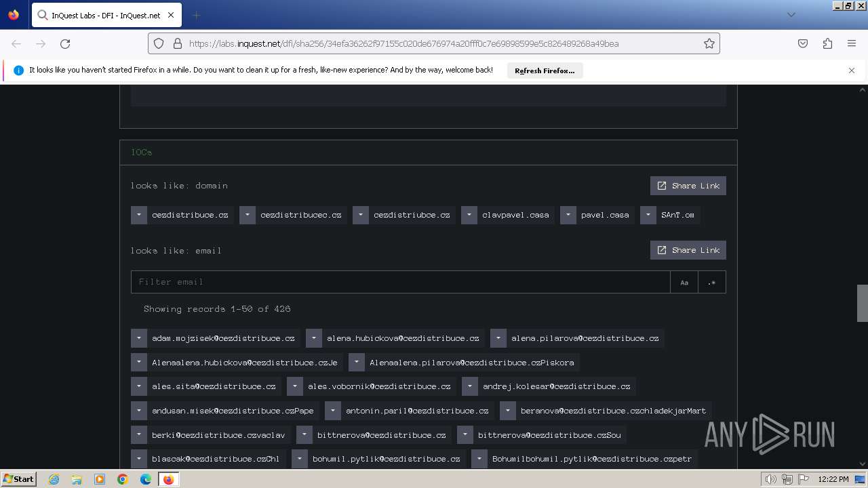868x488 pixels.
Task: Open a new browser tab
Action: 196,15
